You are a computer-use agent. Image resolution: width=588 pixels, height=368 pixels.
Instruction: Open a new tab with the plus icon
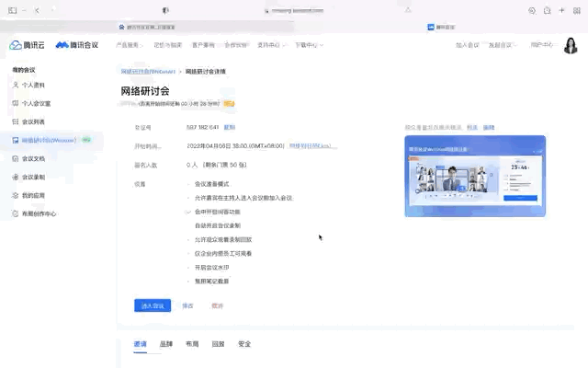point(561,10)
